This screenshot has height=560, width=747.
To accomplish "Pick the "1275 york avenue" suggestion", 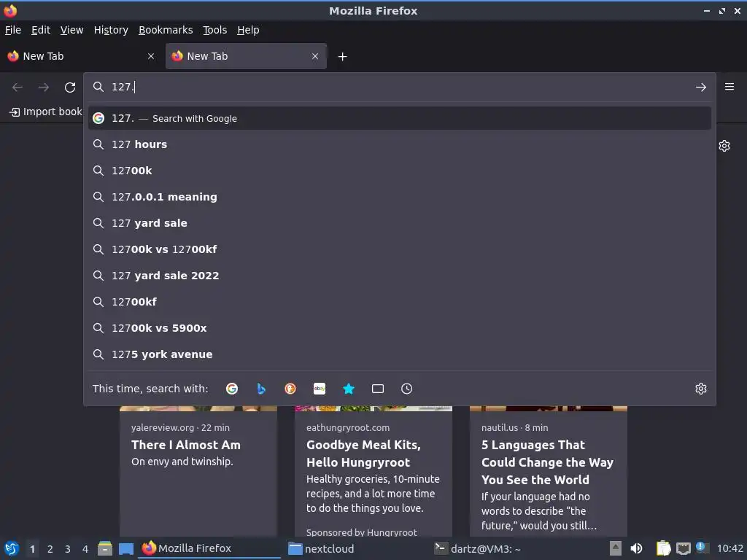I will 399,354.
